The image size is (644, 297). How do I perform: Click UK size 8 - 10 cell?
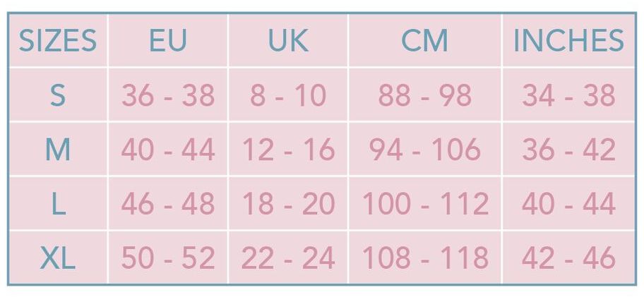click(x=288, y=95)
